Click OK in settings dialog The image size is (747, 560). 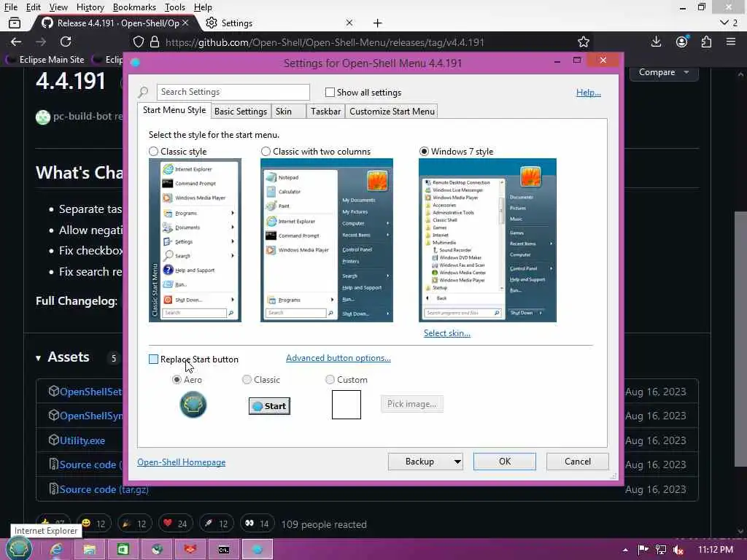pos(505,462)
